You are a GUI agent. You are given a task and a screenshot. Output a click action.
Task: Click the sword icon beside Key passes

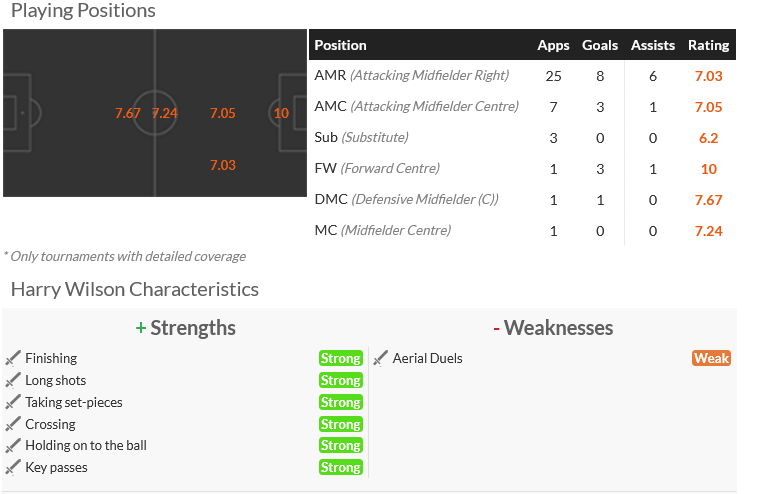13,467
